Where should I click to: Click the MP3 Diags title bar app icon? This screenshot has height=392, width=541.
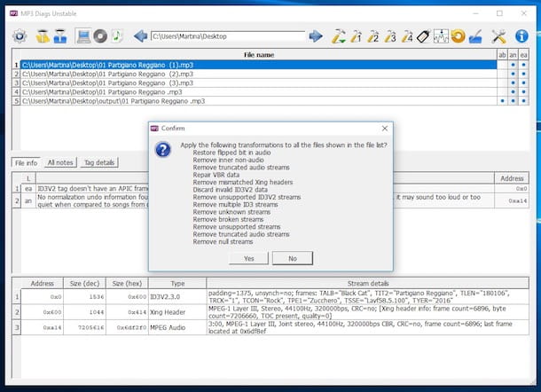(14, 13)
